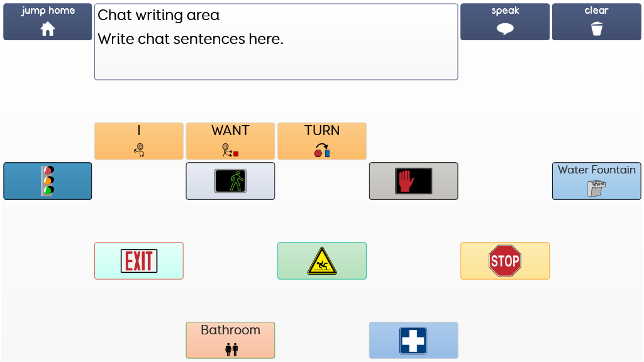The width and height of the screenshot is (644, 362).
Task: Click the house icon on jump home
Action: pyautogui.click(x=48, y=29)
